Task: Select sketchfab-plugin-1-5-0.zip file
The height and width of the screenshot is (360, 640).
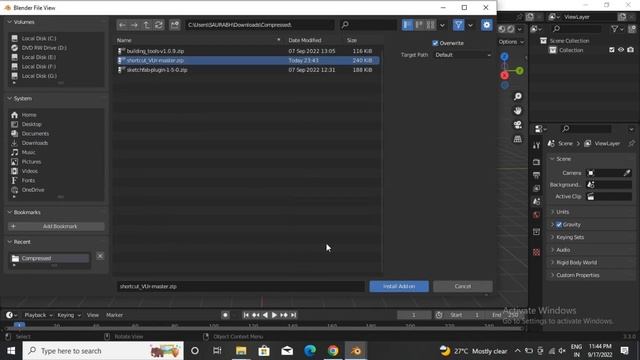Action: [247, 70]
